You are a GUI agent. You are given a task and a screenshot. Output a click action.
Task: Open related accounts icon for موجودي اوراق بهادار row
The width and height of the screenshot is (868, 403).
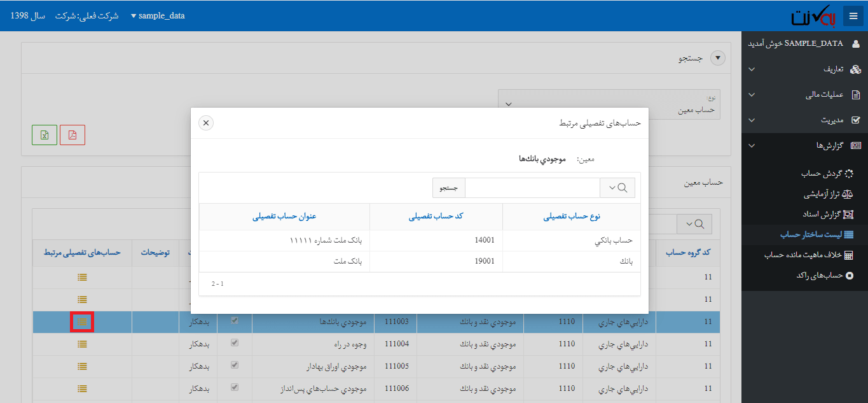(82, 366)
